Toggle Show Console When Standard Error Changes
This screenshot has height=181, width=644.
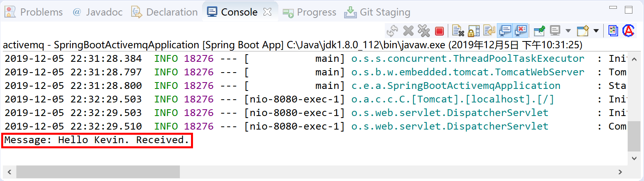[521, 31]
